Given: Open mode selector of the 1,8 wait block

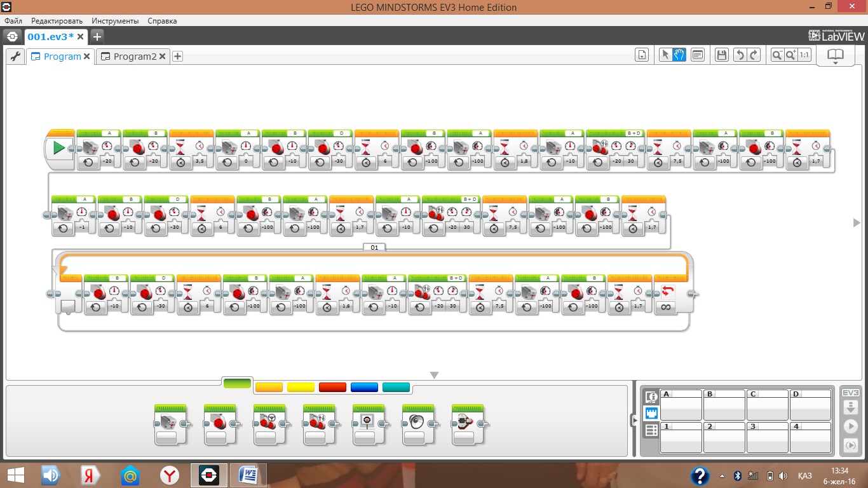Looking at the screenshot, I should (x=505, y=163).
